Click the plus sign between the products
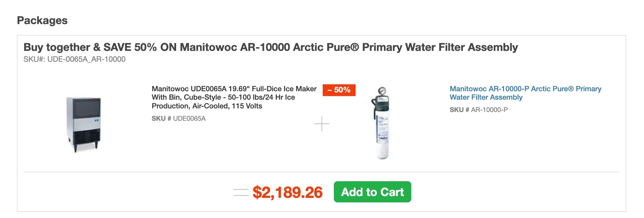Image resolution: width=644 pixels, height=218 pixels. pyautogui.click(x=322, y=124)
